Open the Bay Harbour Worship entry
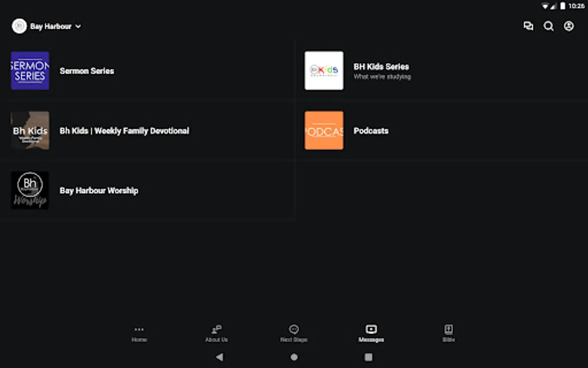Image resolution: width=588 pixels, height=368 pixels. 147,190
